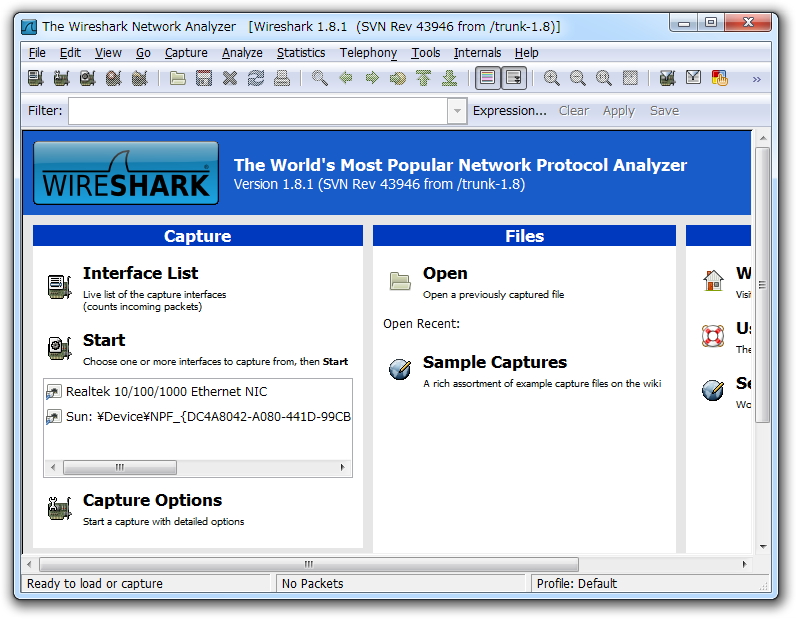This screenshot has height=619, width=796.
Task: Toggle auto scroll in live capture button
Action: click(x=514, y=78)
